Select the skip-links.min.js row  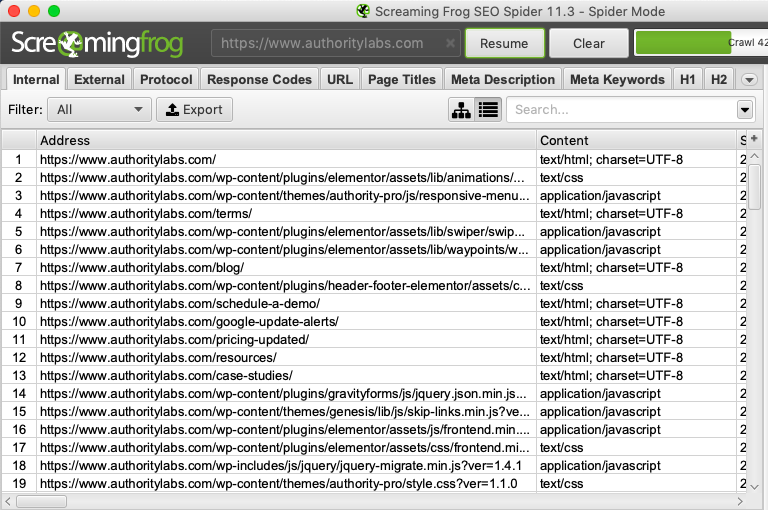point(374,412)
